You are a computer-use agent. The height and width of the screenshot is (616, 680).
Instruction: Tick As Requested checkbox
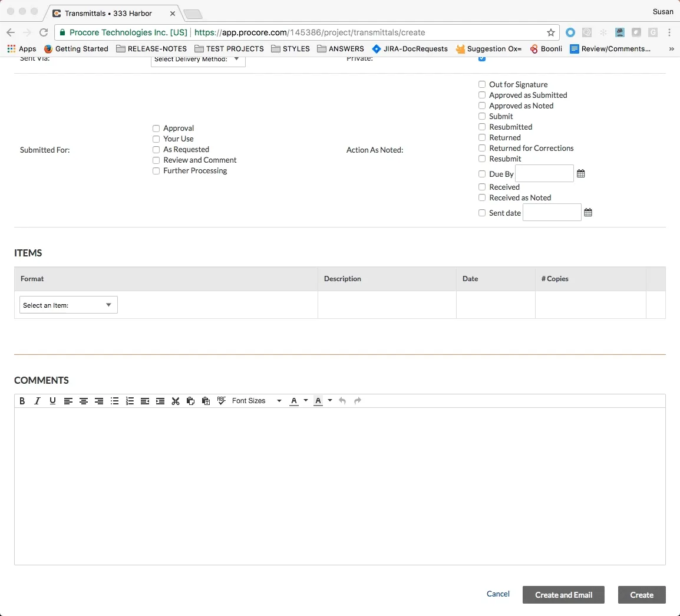[x=156, y=150]
